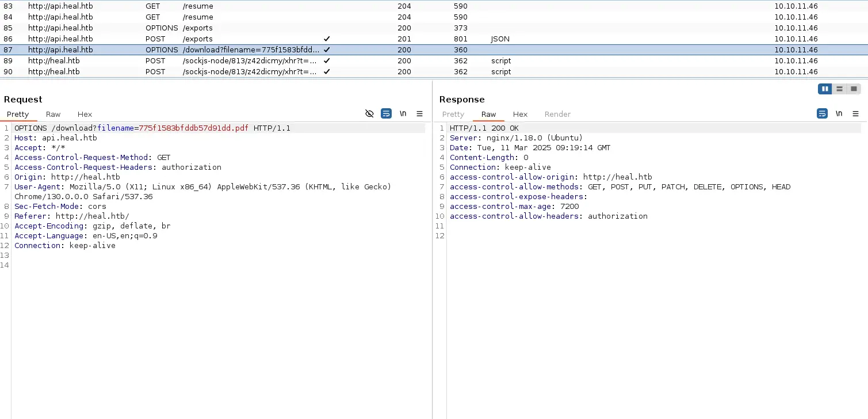Image resolution: width=868 pixels, height=419 pixels.
Task: Click Access-Control-Request-Method: GET line
Action: click(93, 158)
